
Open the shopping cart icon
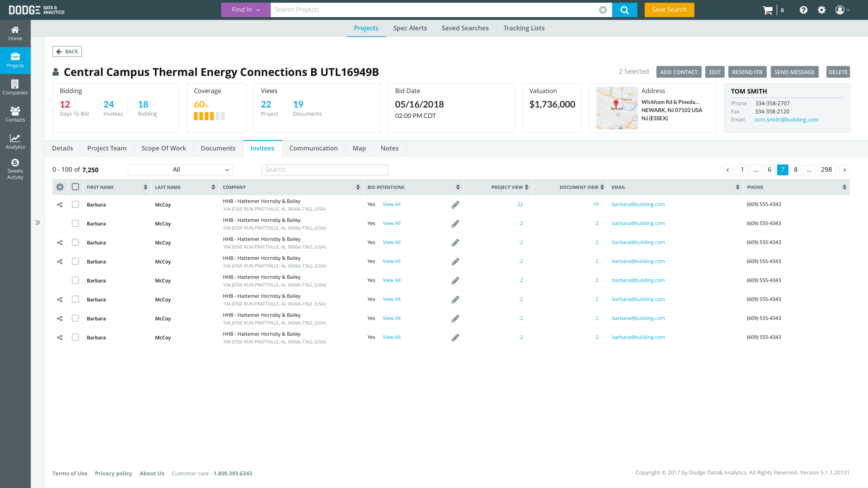(x=767, y=10)
